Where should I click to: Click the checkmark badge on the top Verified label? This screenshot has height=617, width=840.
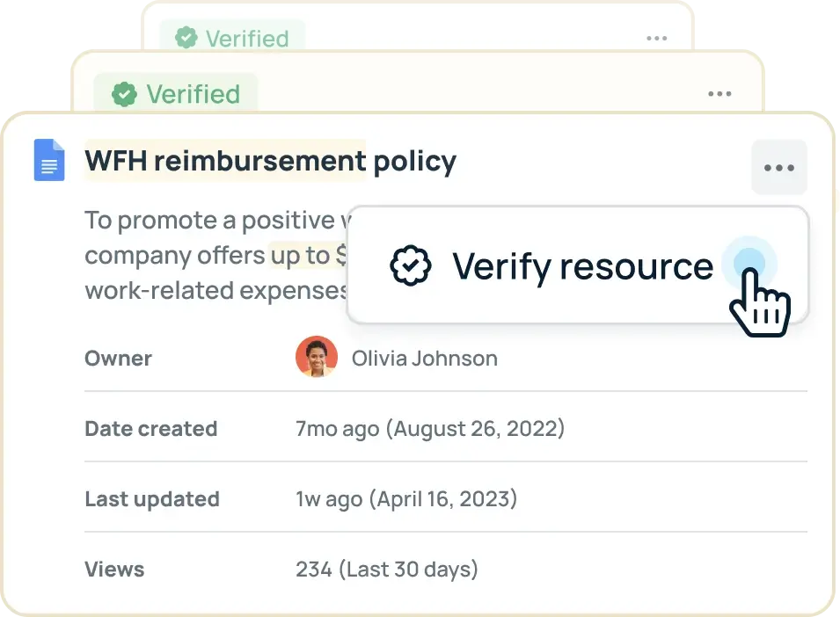tap(186, 38)
